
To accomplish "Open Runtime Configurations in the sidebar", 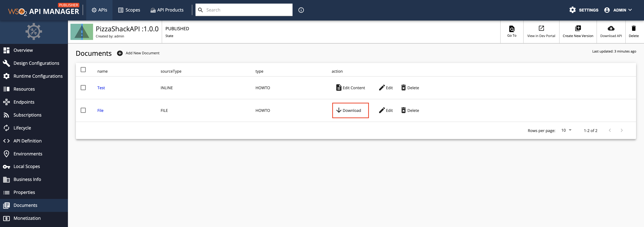I will (x=34, y=76).
